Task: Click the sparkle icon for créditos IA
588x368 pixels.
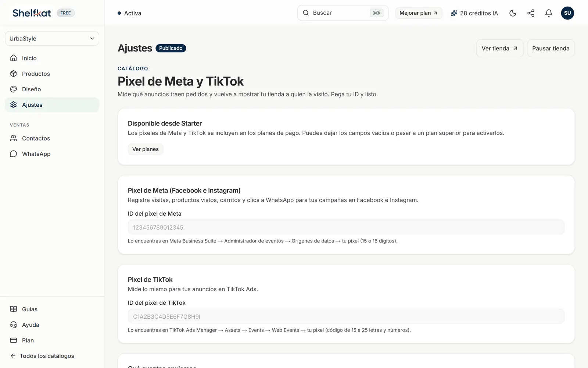Action: tap(454, 13)
